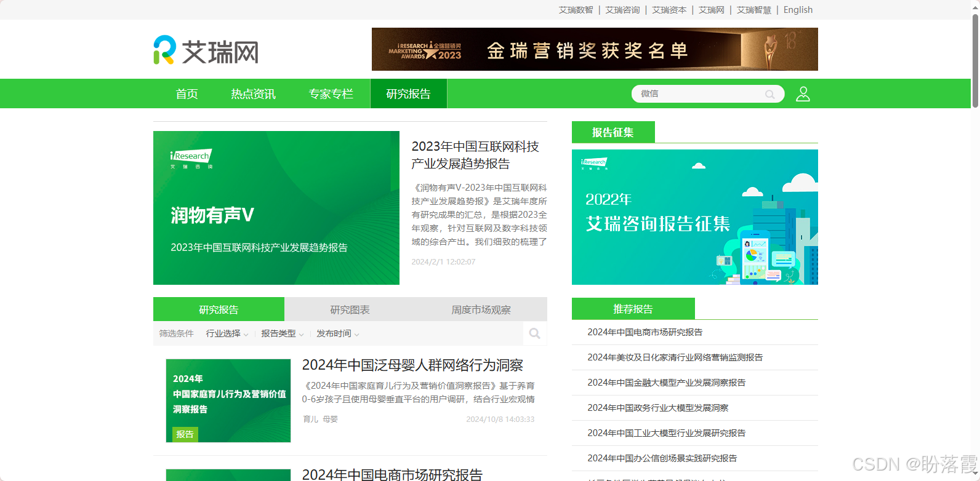This screenshot has width=980, height=481.
Task: Click the 艾瑞网 logo
Action: (x=206, y=50)
